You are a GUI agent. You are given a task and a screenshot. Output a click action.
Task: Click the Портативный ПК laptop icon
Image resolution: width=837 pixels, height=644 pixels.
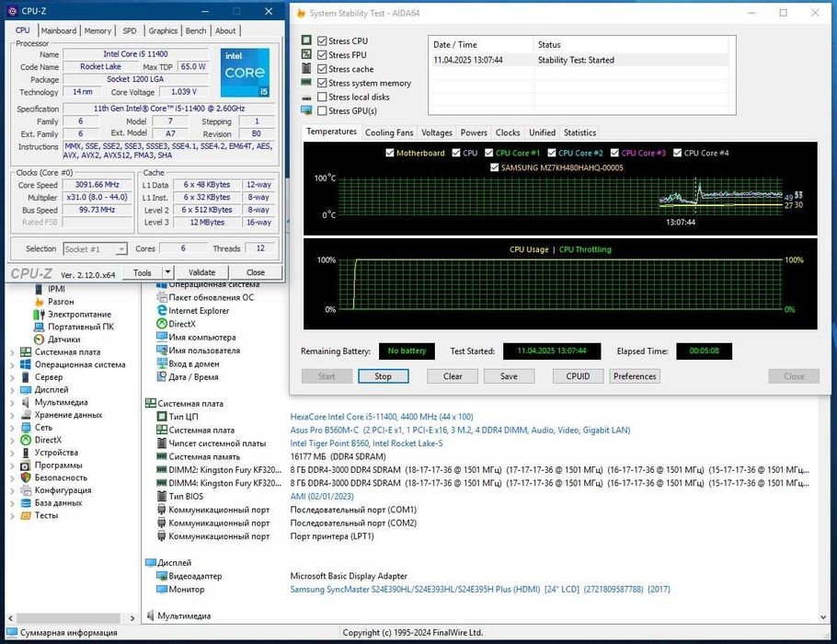click(x=39, y=327)
